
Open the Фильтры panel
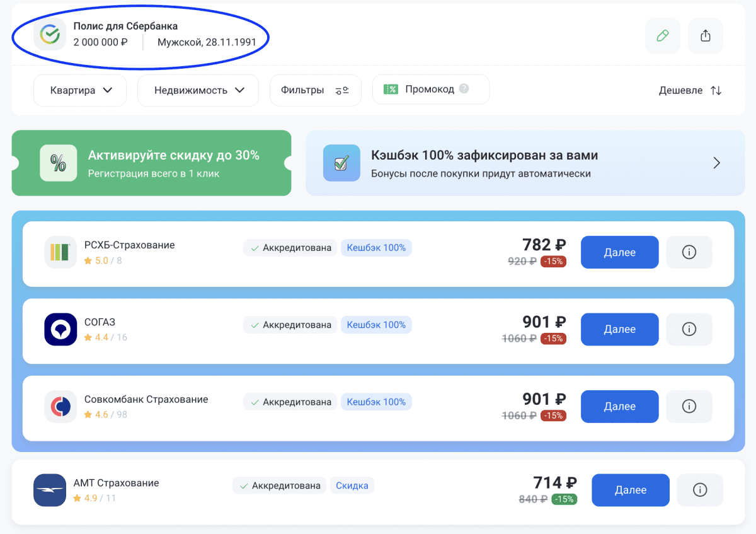pos(315,90)
